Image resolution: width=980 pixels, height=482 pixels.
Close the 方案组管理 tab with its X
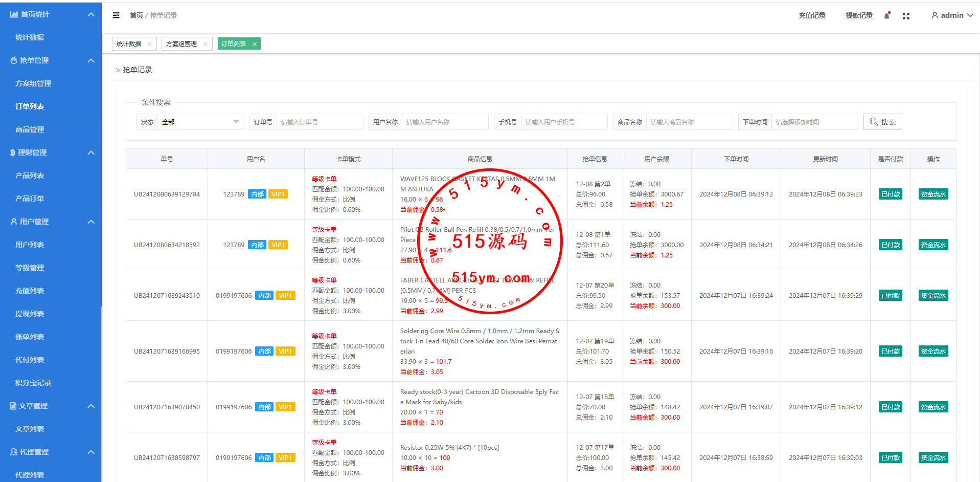click(x=206, y=44)
